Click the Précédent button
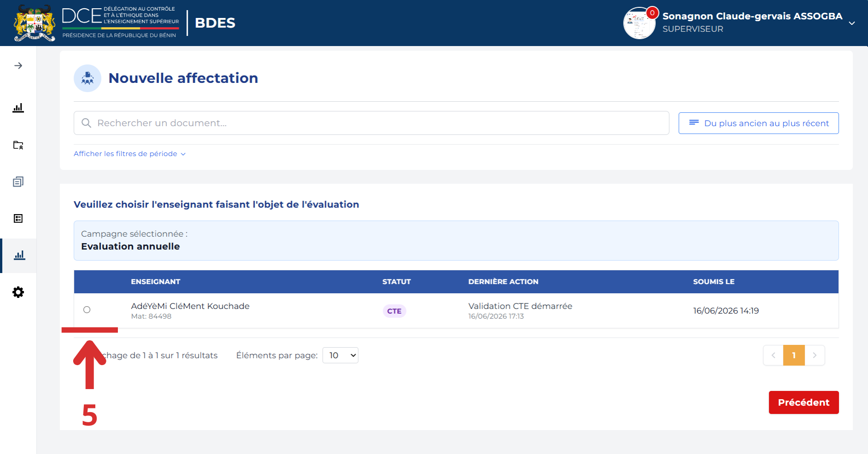 pyautogui.click(x=804, y=402)
